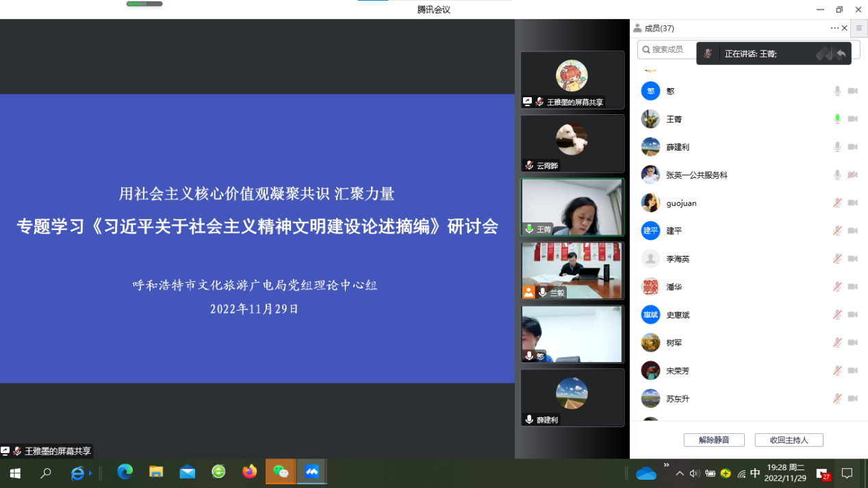This screenshot has width=868, height=488.
Task: Open the three-dots more options in members panel
Action: pos(834,29)
